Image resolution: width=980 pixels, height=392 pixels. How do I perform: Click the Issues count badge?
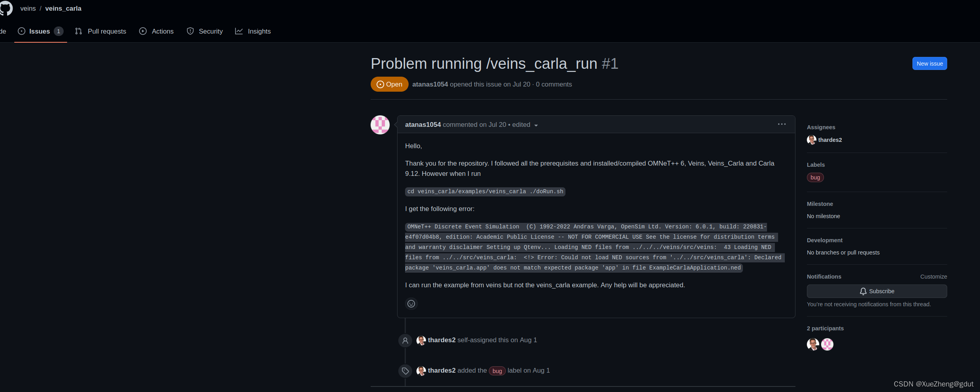58,31
